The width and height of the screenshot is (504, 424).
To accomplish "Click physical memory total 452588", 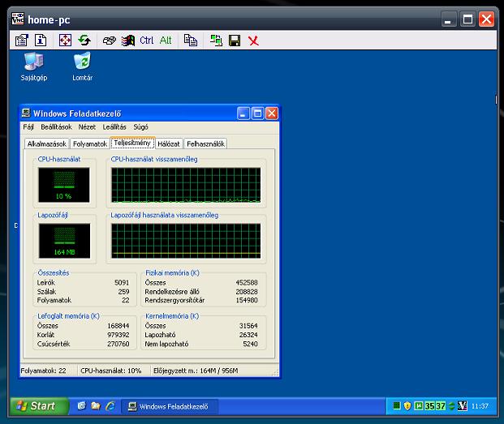I will click(247, 282).
